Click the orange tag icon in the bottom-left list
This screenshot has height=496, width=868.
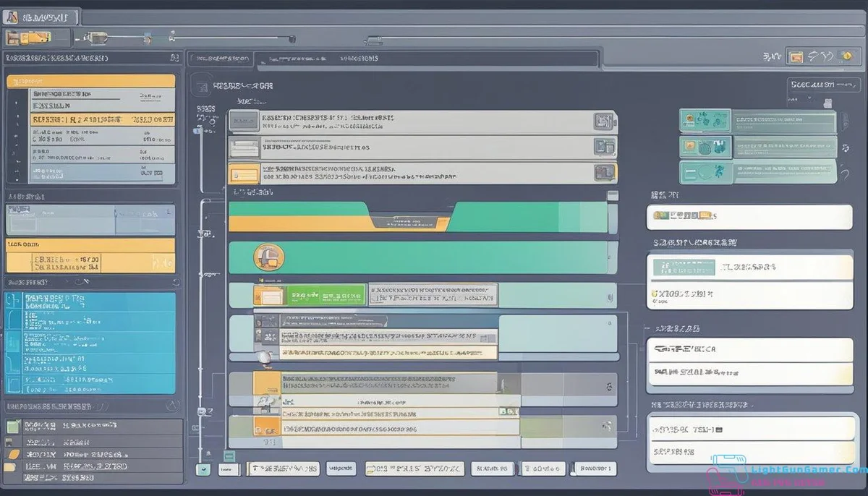click(x=12, y=454)
